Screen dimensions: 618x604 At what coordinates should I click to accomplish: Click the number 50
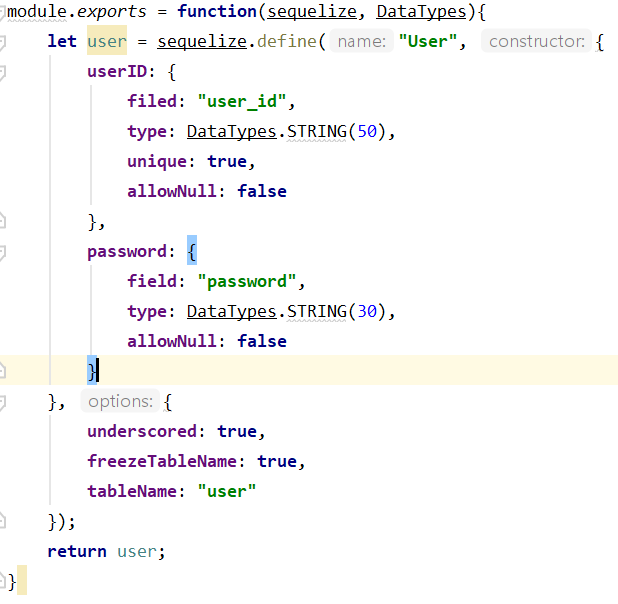click(x=367, y=131)
